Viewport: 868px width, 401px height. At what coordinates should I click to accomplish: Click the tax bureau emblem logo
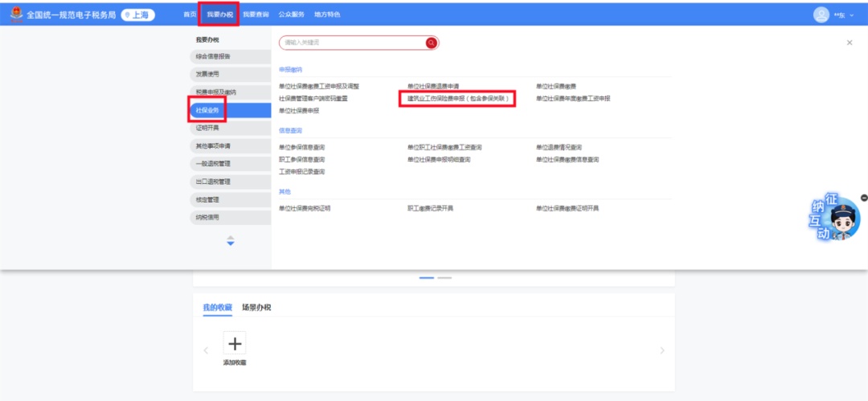coord(17,14)
